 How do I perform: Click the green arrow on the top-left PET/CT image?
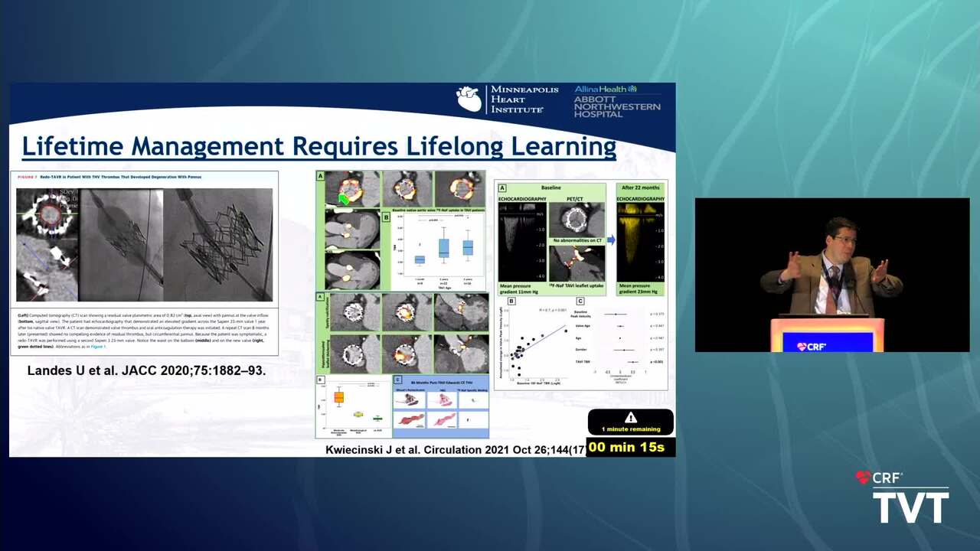coord(344,199)
